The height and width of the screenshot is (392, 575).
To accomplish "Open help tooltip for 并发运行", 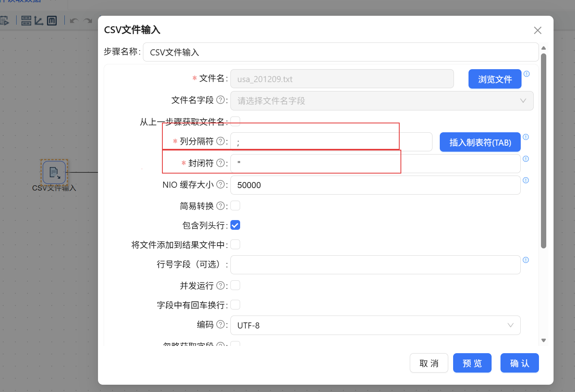I will coord(220,286).
